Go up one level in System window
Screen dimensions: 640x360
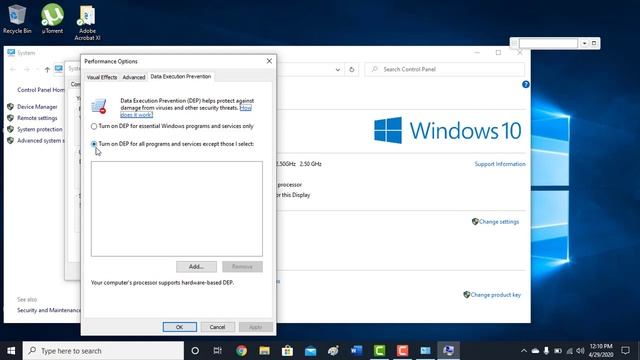(x=47, y=69)
